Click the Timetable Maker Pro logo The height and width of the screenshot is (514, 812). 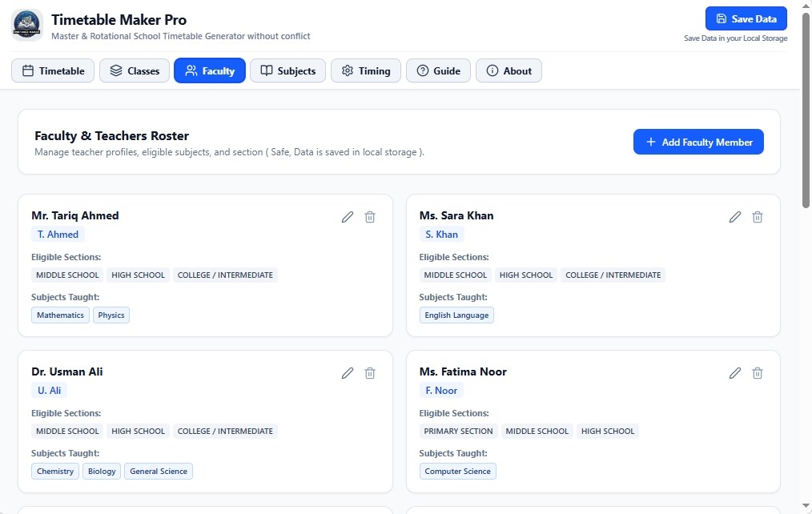pyautogui.click(x=27, y=25)
